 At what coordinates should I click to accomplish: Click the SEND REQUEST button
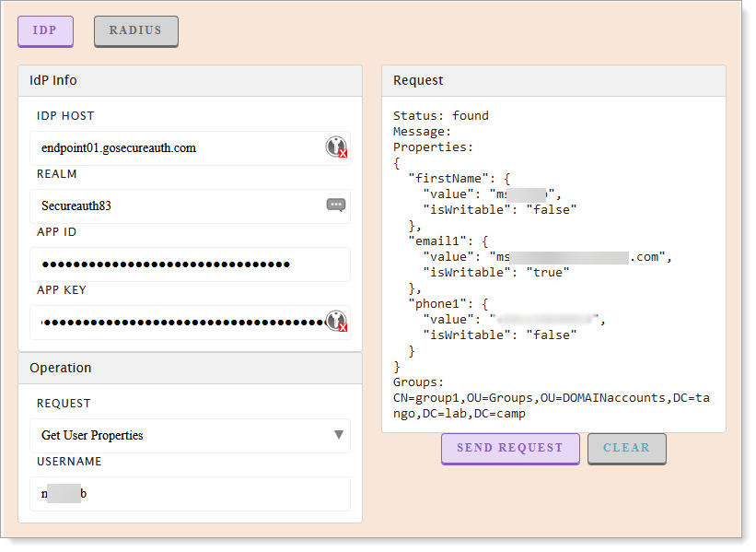(x=510, y=448)
